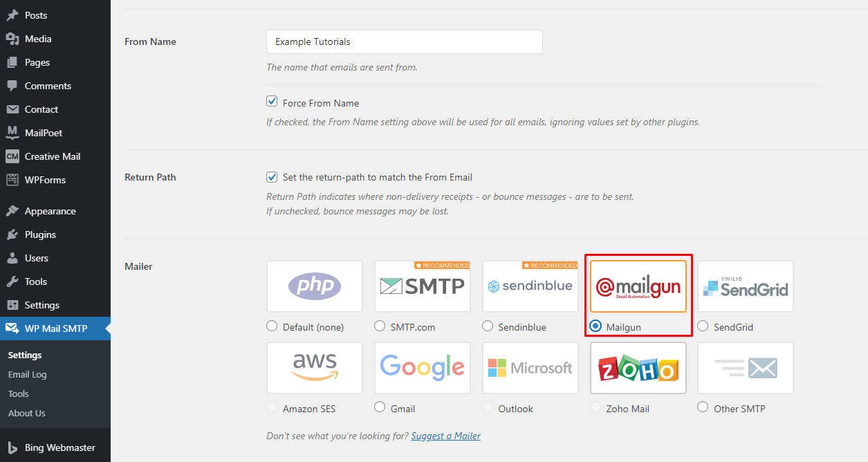Click the Appearance paintbrush icon
The width and height of the screenshot is (868, 462).
click(x=12, y=211)
